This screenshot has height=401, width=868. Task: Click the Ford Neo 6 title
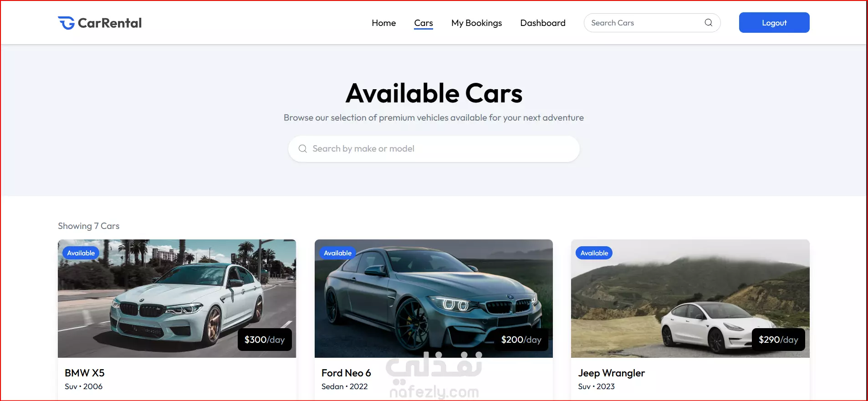[x=346, y=373]
